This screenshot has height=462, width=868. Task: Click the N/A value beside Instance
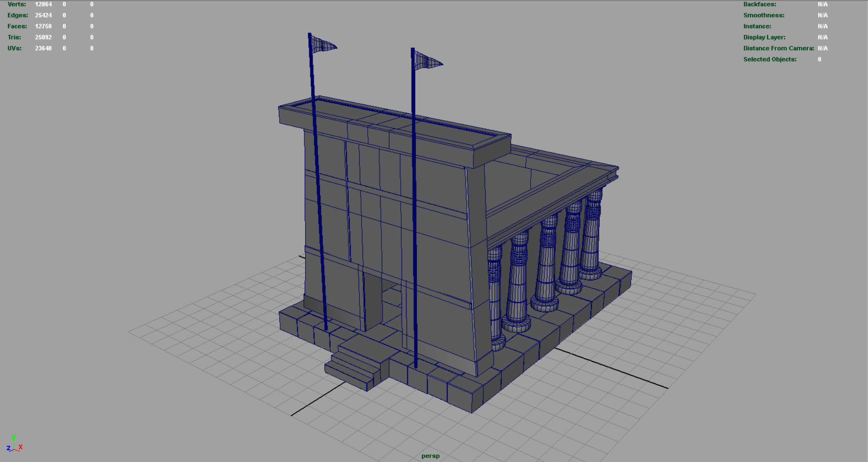coord(823,26)
